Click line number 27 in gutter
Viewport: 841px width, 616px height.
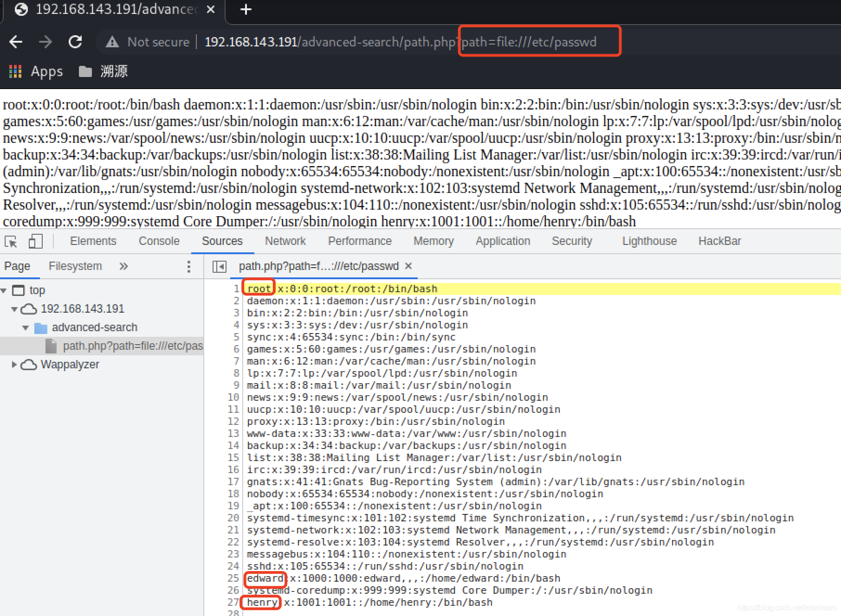point(233,603)
